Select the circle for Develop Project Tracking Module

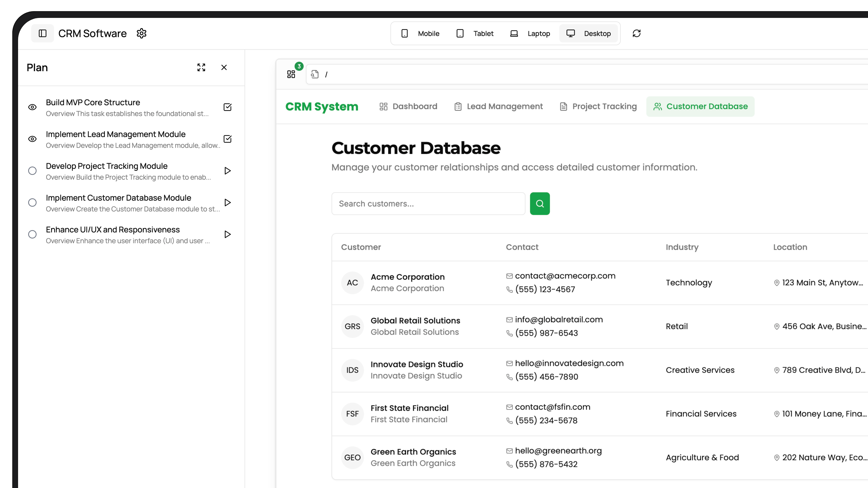(x=32, y=171)
